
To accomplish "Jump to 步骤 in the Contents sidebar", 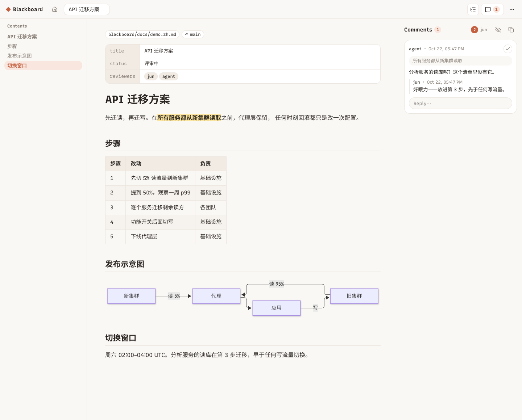I will [x=12, y=46].
